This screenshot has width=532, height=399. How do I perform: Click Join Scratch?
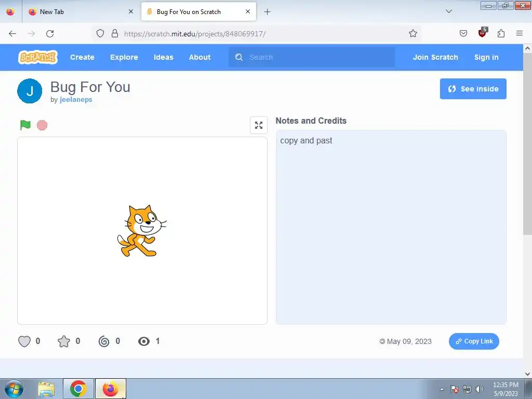point(435,57)
